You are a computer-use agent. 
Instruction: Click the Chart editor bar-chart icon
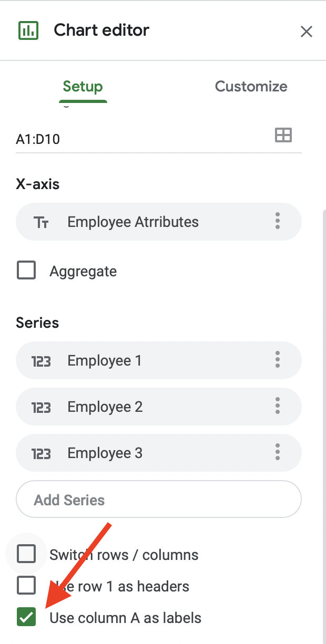[x=28, y=30]
